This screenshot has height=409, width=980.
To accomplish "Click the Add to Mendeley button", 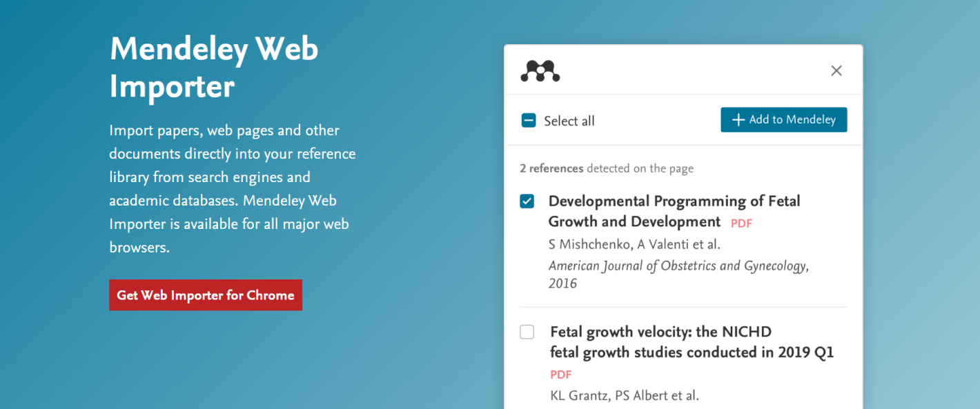I will tap(784, 119).
